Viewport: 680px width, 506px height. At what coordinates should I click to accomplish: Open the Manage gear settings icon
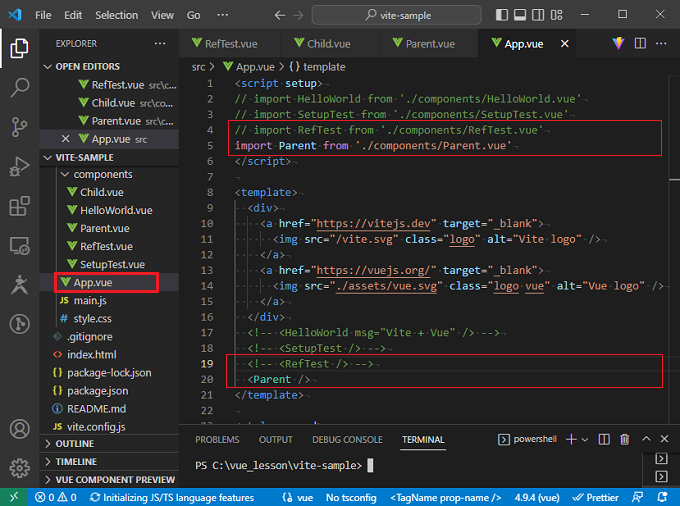19,468
